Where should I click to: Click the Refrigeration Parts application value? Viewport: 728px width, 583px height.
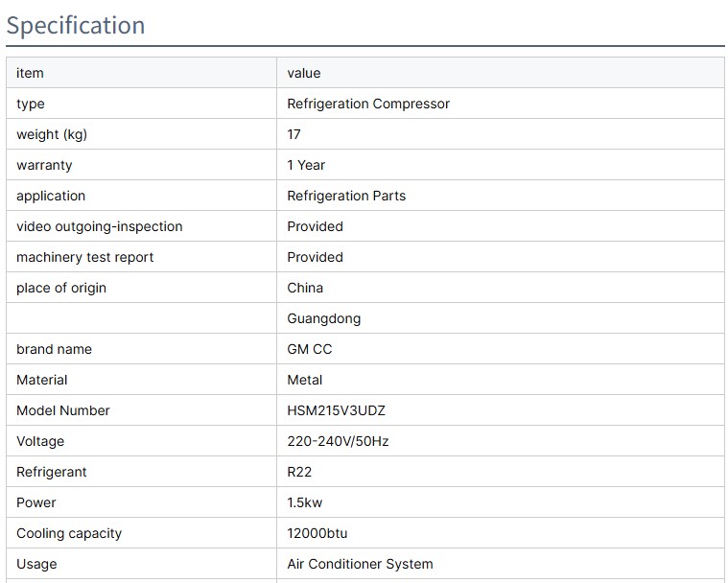[346, 196]
